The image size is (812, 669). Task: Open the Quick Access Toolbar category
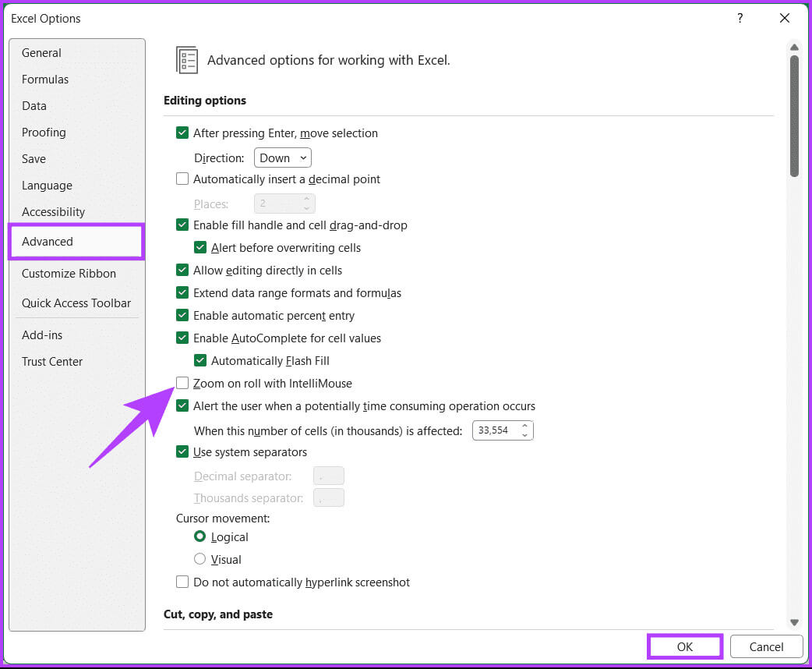tap(76, 303)
